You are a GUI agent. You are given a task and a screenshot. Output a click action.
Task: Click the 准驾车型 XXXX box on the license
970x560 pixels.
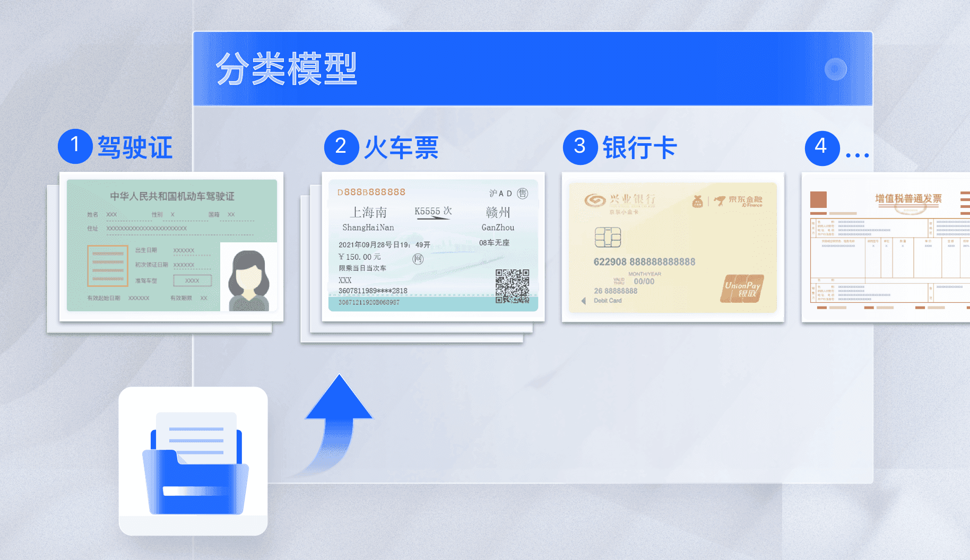tap(192, 281)
